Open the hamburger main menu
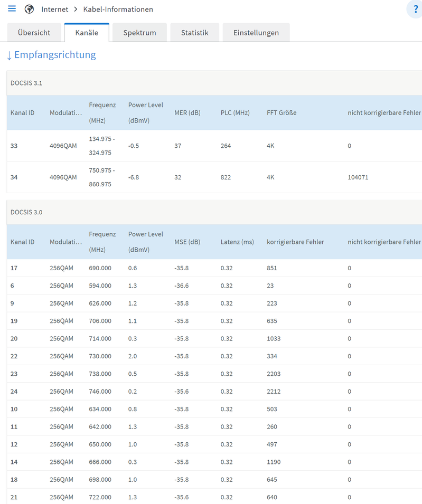The height and width of the screenshot is (504, 422). (x=12, y=9)
